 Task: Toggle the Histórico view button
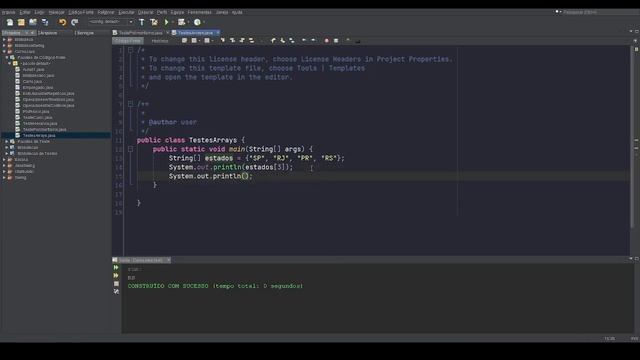pyautogui.click(x=160, y=41)
